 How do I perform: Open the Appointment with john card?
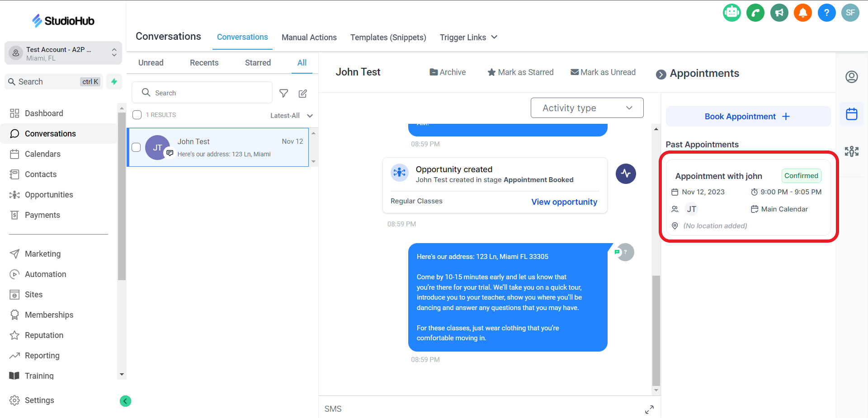(749, 197)
